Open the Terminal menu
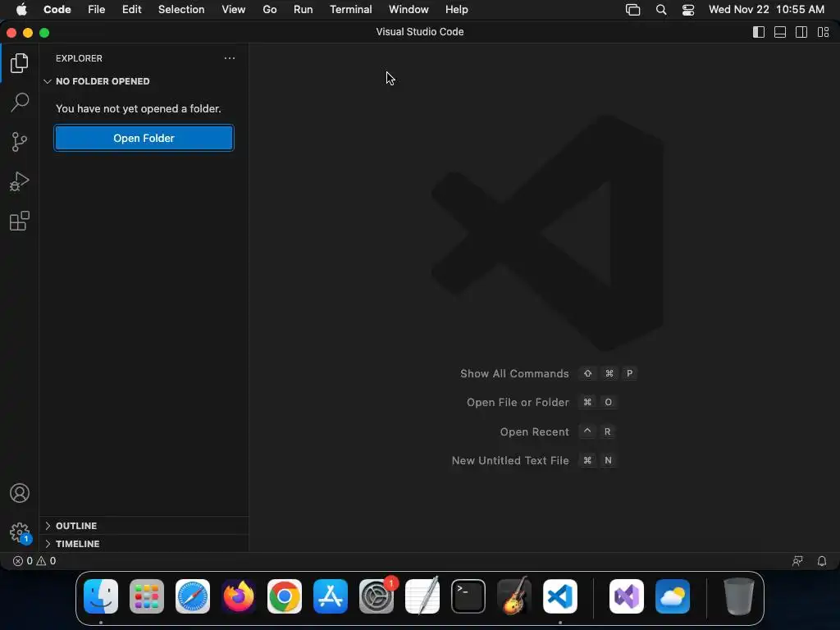The width and height of the screenshot is (840, 630). [x=351, y=10]
